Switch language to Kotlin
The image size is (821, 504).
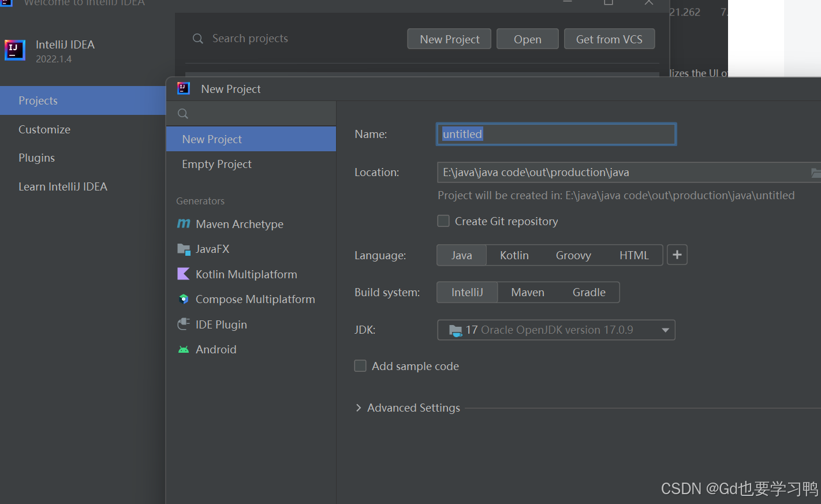pos(514,255)
